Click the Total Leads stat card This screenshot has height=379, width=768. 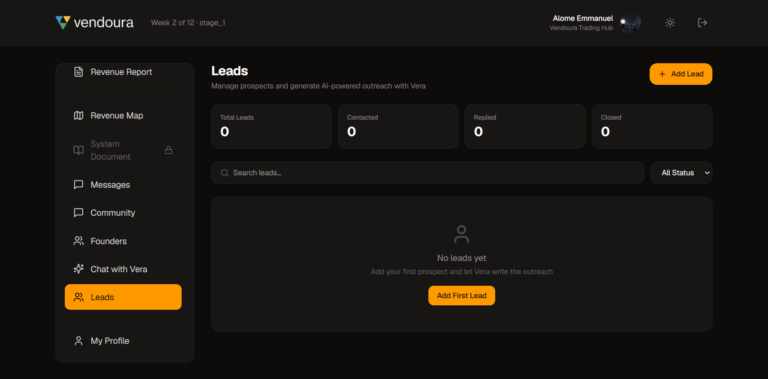271,126
